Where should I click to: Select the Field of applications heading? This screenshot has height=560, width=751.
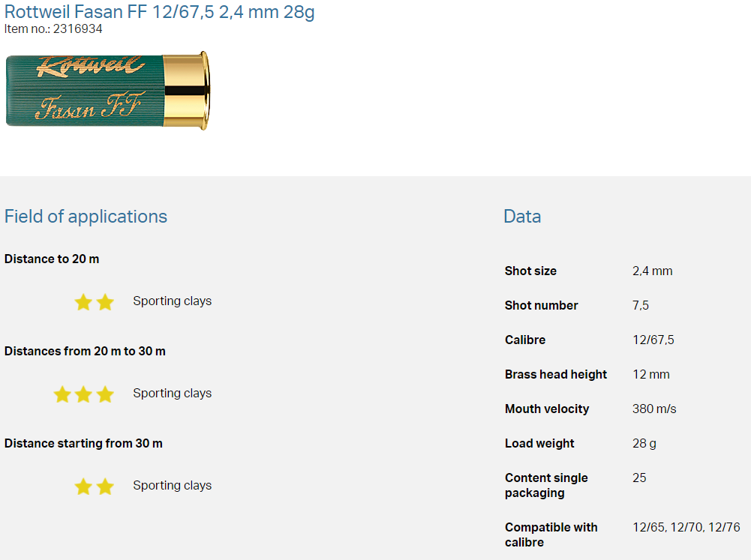[x=86, y=217]
